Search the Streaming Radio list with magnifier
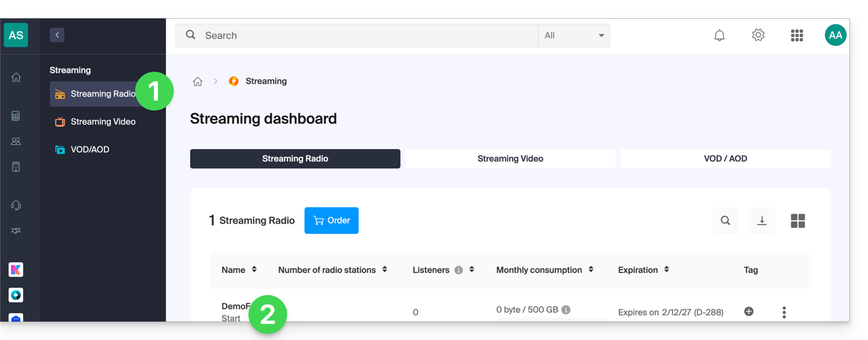The width and height of the screenshot is (868, 340). pyautogui.click(x=725, y=221)
